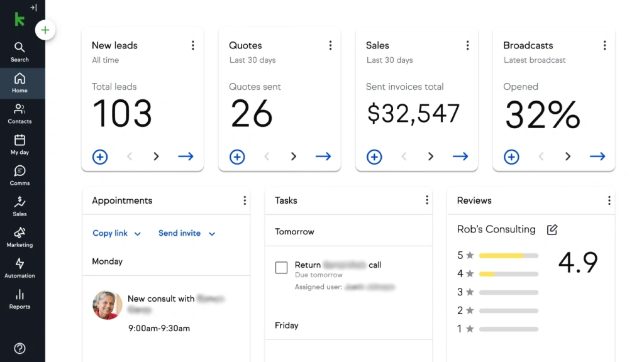The image size is (644, 362).
Task: Click the 103 total leads number
Action: click(122, 114)
